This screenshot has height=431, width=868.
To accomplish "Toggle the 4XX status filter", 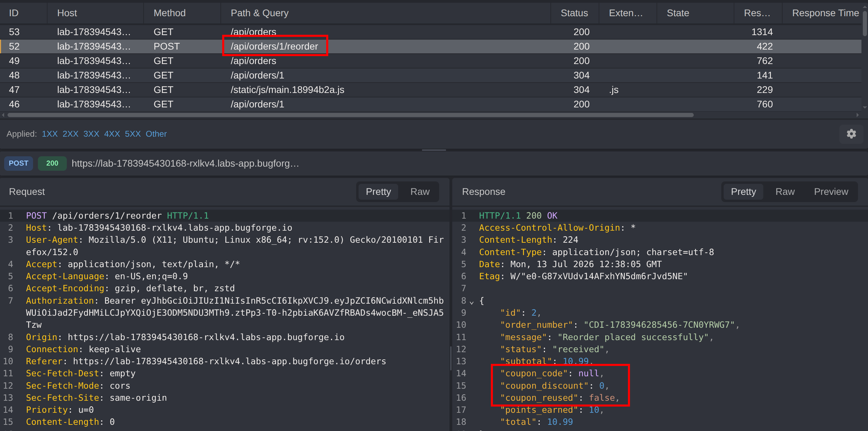I will click(x=112, y=134).
